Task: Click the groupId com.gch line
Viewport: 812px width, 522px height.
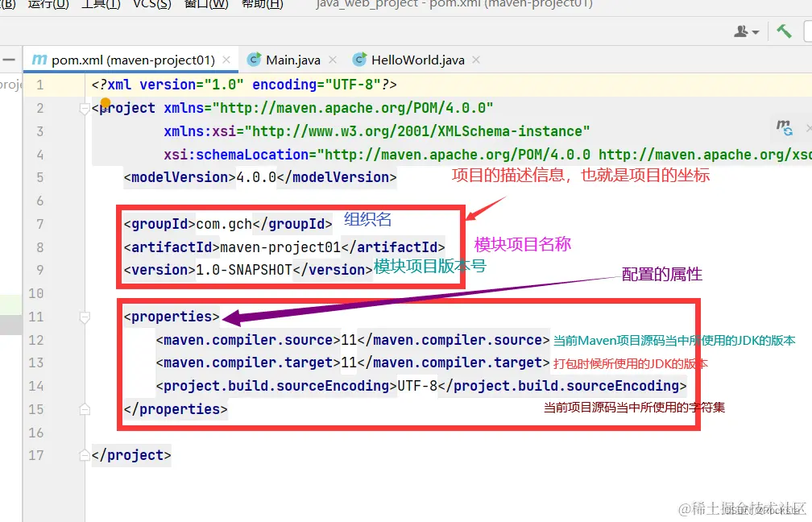Action: click(228, 224)
